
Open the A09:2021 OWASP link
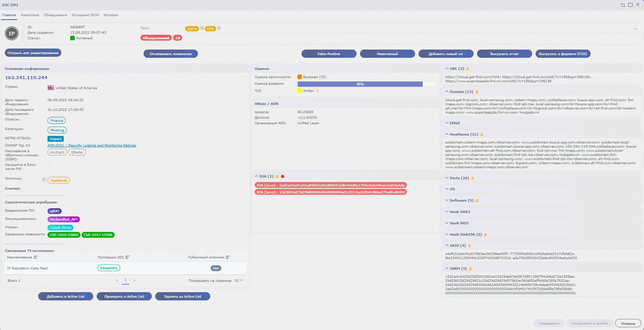pos(92,146)
